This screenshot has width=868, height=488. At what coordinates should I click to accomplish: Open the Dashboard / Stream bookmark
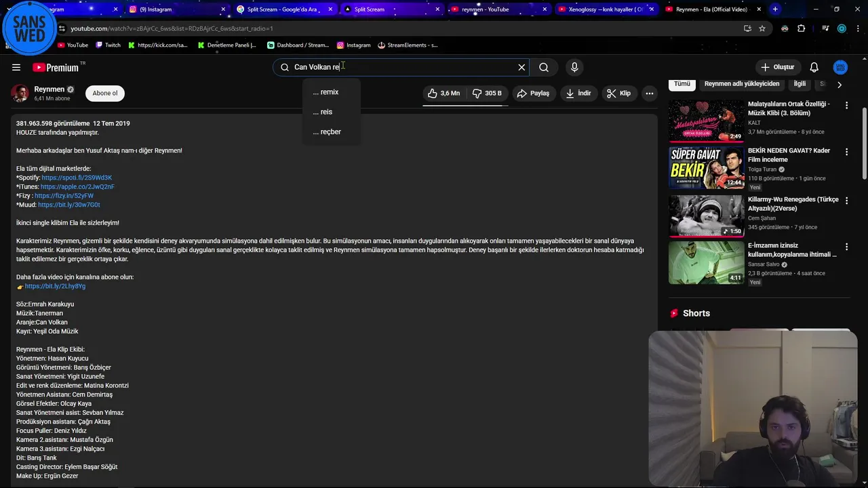tap(298, 45)
